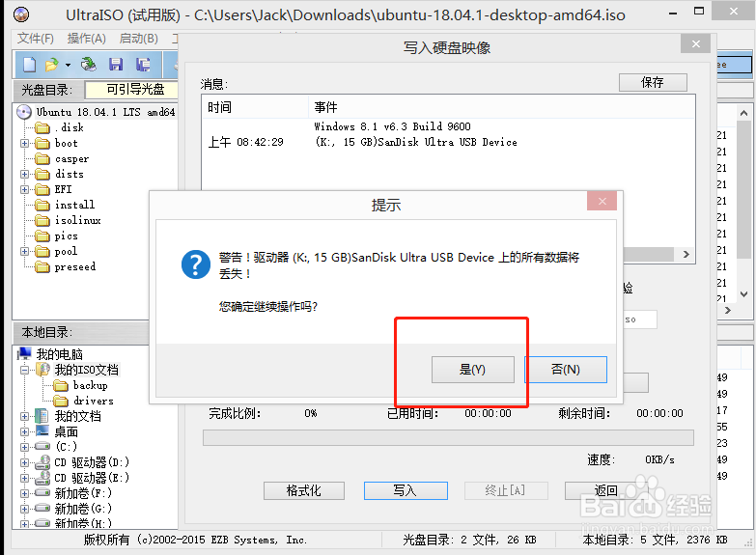This screenshot has height=555, width=756.
Task: Click the write progress bar
Action: click(x=448, y=438)
